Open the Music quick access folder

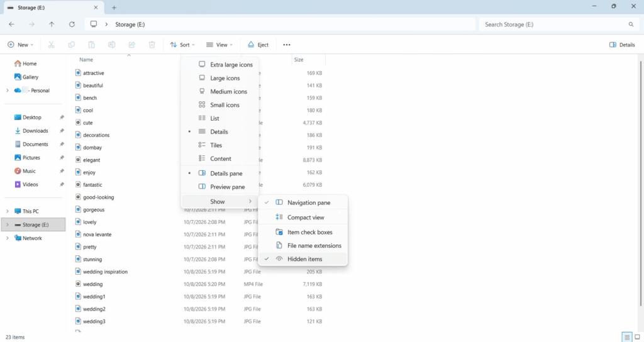pyautogui.click(x=25, y=171)
